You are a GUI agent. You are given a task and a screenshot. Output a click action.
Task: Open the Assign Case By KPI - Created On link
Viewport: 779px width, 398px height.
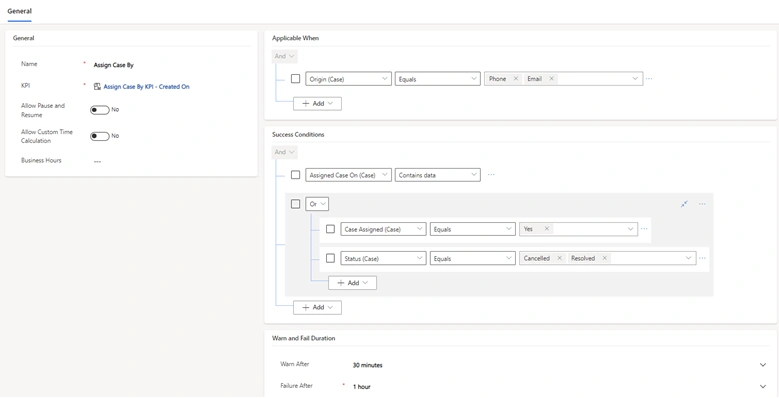(x=146, y=86)
